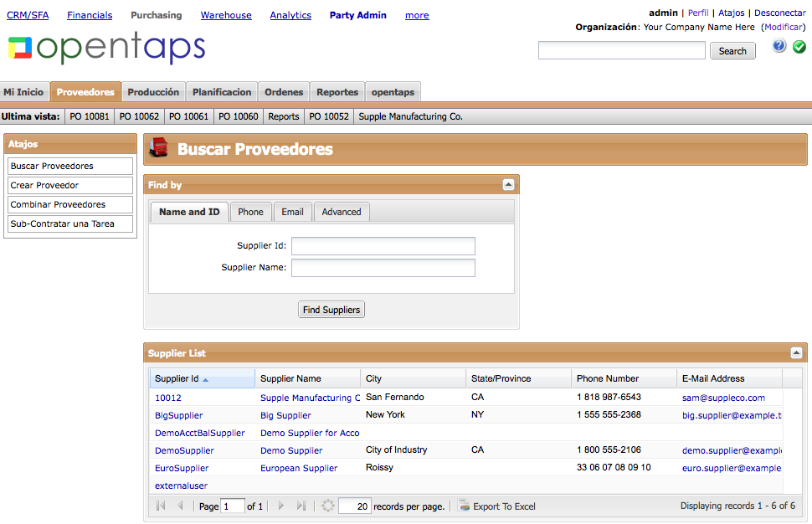Sort by Phone Number column header
The width and height of the screenshot is (812, 524).
pos(624,378)
